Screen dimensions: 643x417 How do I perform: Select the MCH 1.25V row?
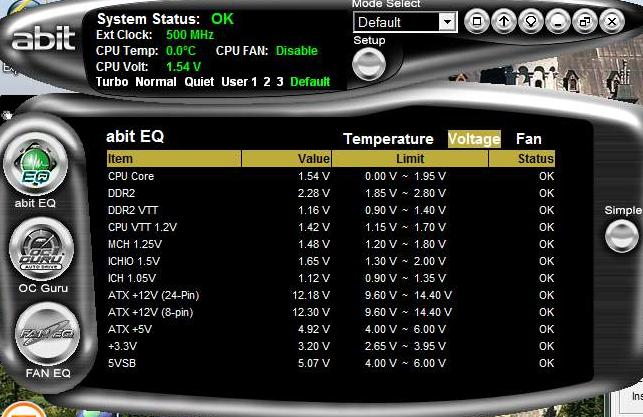(x=331, y=244)
